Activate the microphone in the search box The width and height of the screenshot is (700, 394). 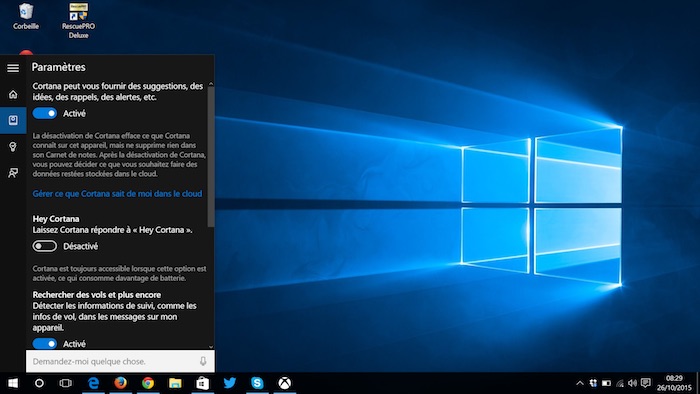[x=203, y=361]
